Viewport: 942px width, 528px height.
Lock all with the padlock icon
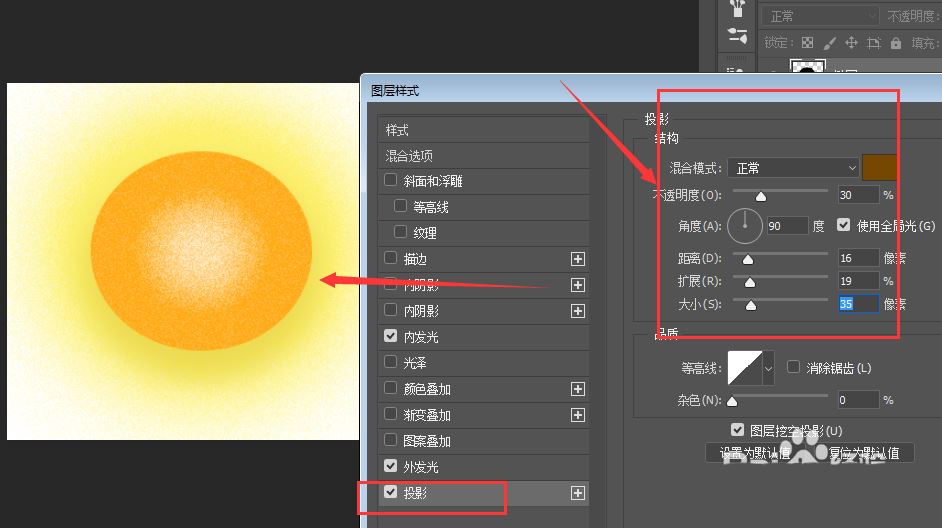tap(896, 43)
